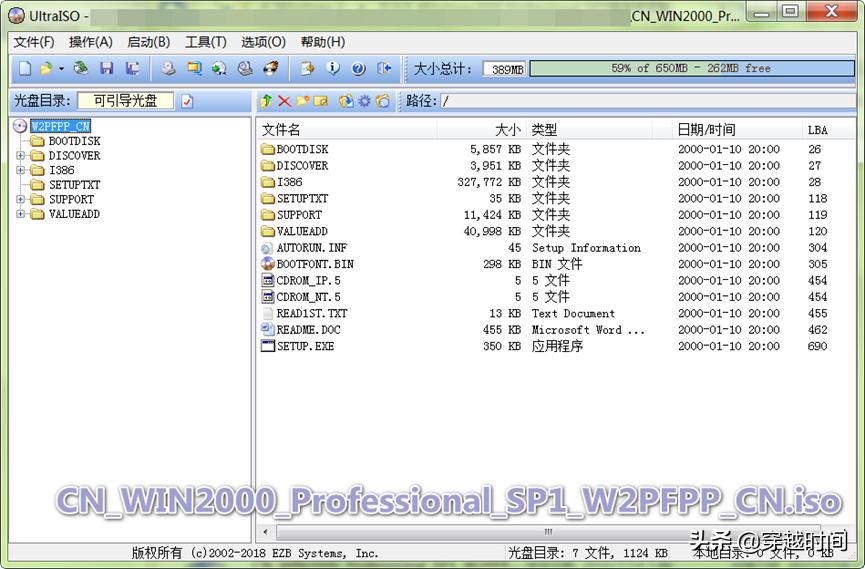The height and width of the screenshot is (569, 865).
Task: Open the dropdown arrow beside Open icon
Action: point(61,69)
